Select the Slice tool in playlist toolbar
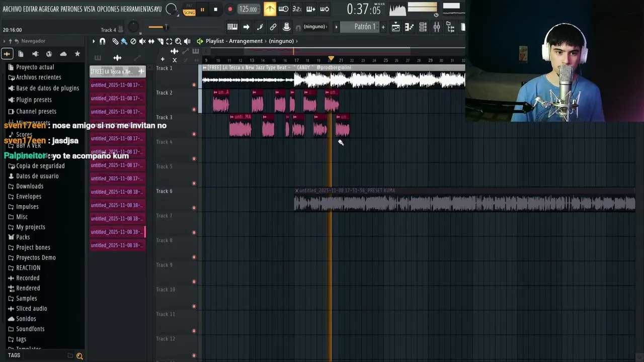This screenshot has height=362, width=644. pyautogui.click(x=160, y=41)
